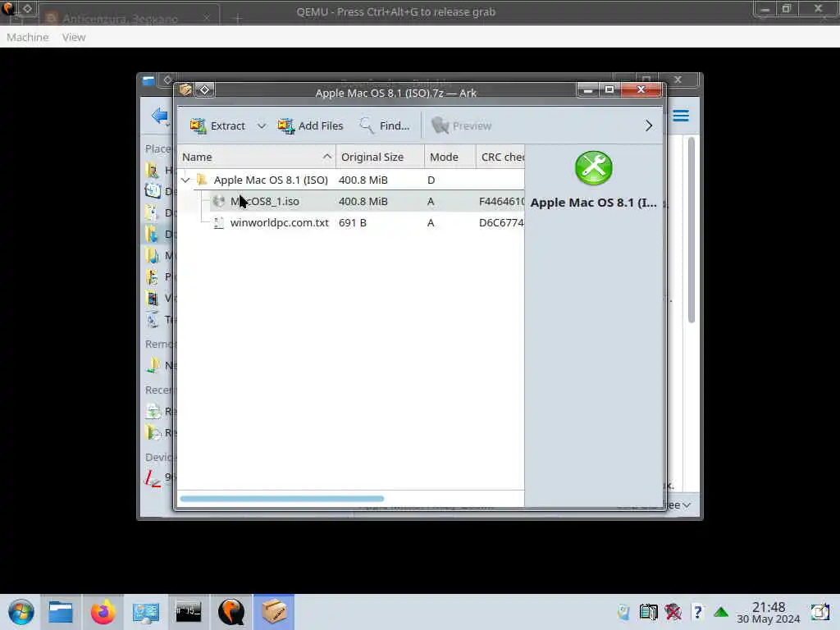Image resolution: width=840 pixels, height=630 pixels.
Task: Open the file manager taskbar icon
Action: tap(61, 612)
